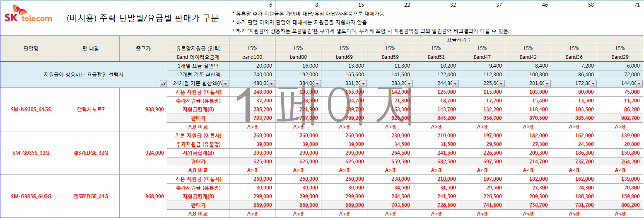Click the 갤S7EDGE_64G pet name cell
The image size is (644, 218).
[91, 196]
